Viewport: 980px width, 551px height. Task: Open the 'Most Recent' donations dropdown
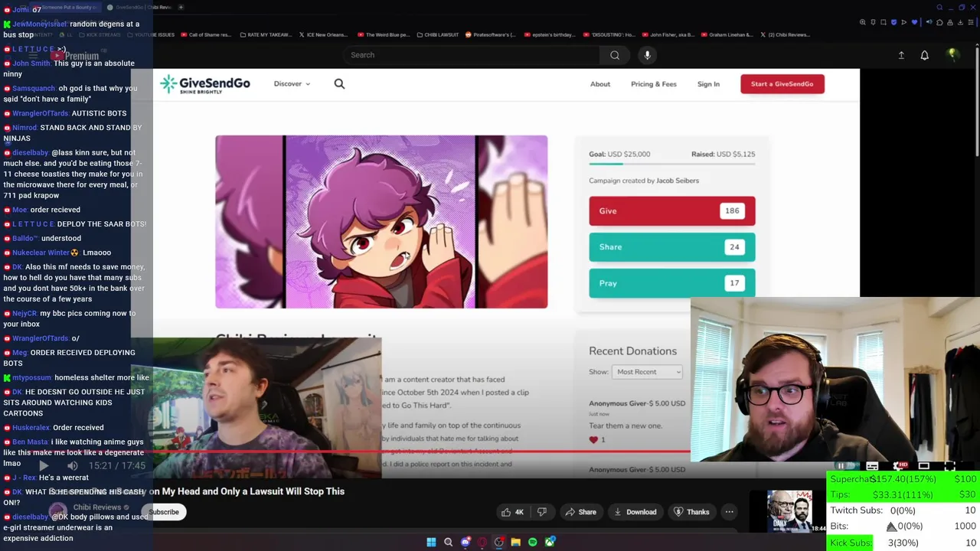tap(647, 372)
